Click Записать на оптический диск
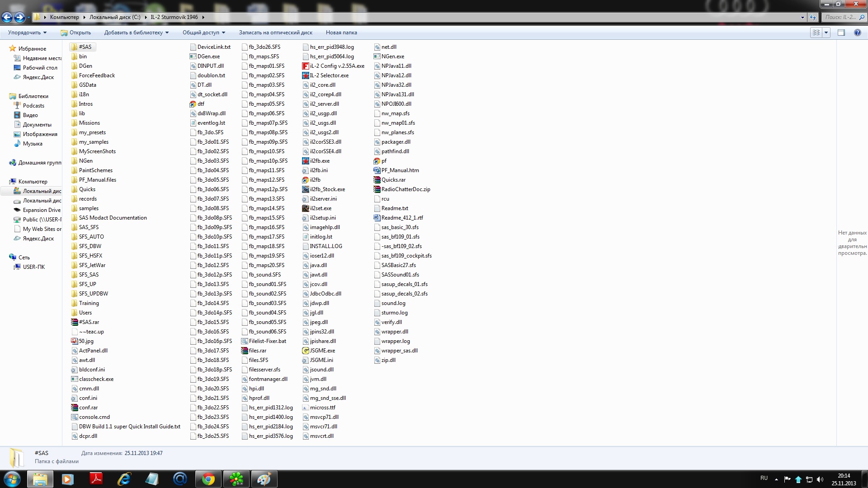 coord(275,33)
